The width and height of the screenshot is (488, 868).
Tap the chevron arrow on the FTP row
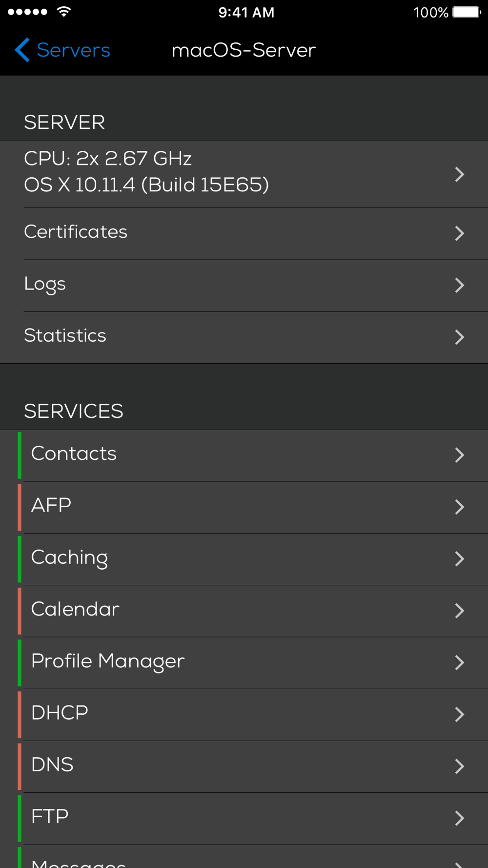[459, 818]
